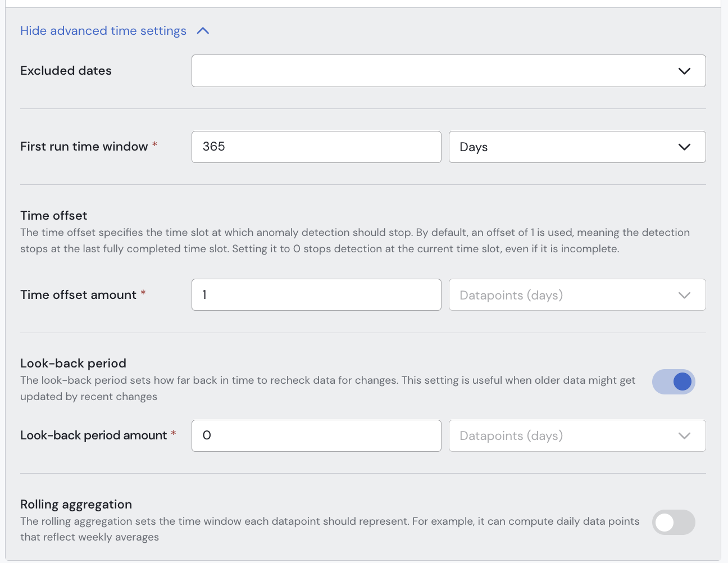728x563 pixels.
Task: Open the Days unit dropdown
Action: click(x=562, y=147)
